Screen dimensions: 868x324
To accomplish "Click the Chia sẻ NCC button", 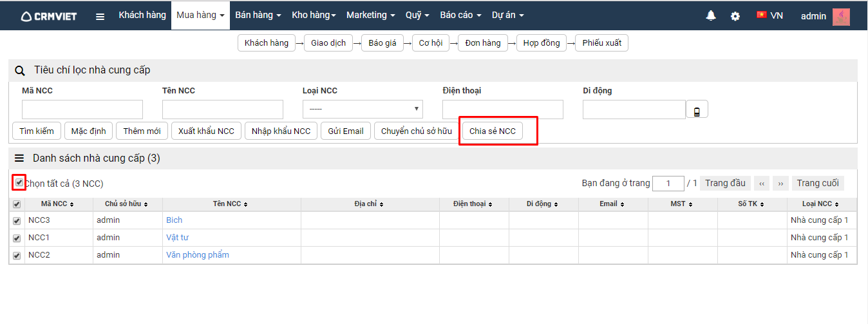I will point(493,131).
